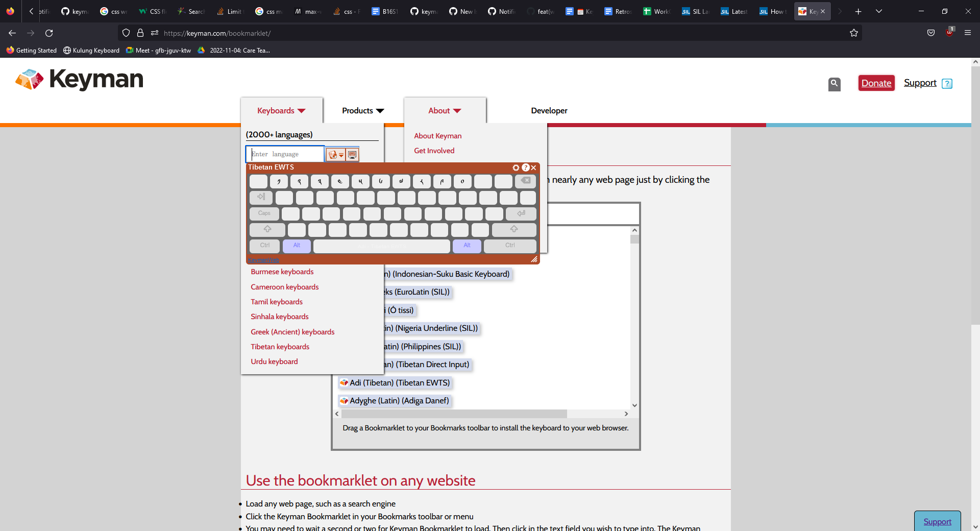Select the Nigeria Underline (SIL) bookmarklet
Viewport: 980px width, 531px height.
432,328
